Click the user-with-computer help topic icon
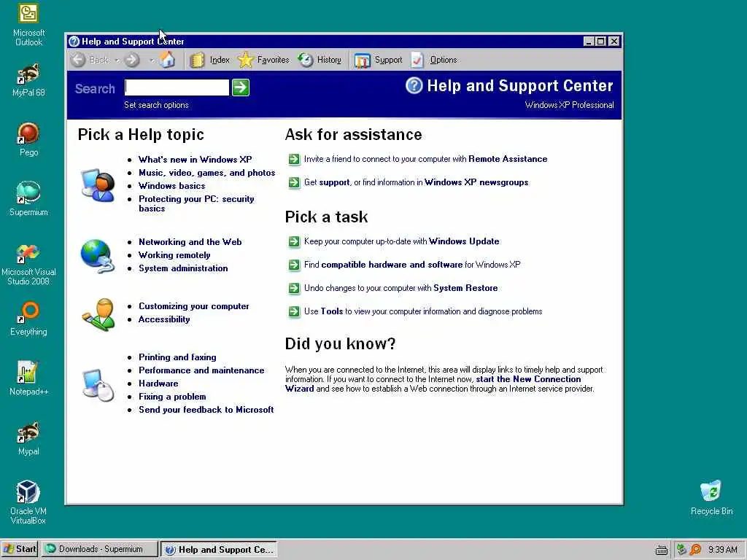This screenshot has height=560, width=747. tap(98, 184)
